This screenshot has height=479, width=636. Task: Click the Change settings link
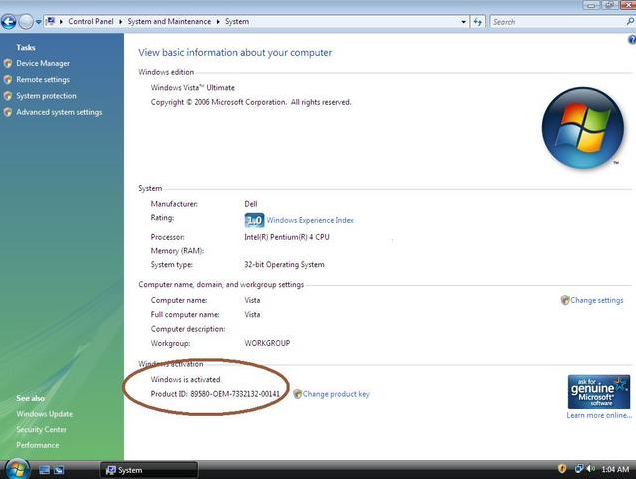[597, 300]
